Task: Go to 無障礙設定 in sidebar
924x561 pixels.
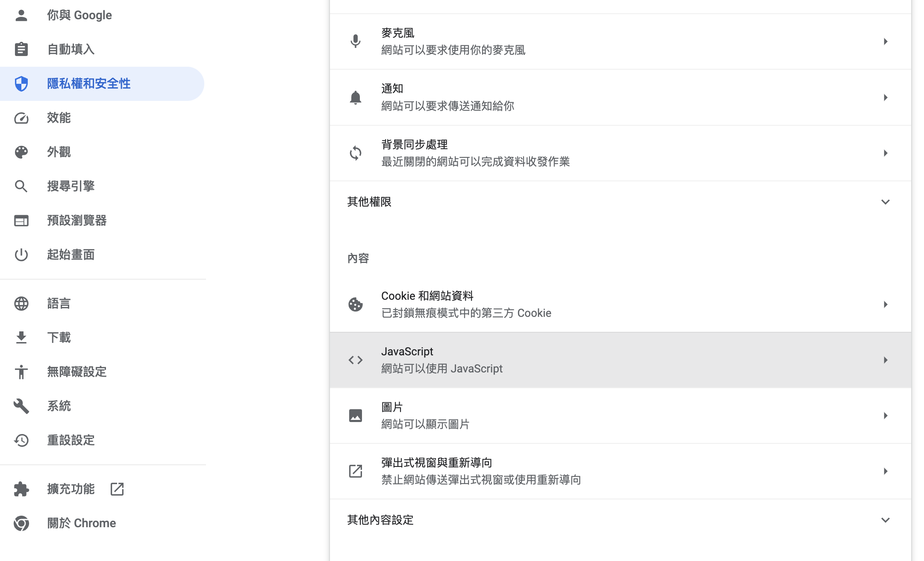Action: click(77, 372)
